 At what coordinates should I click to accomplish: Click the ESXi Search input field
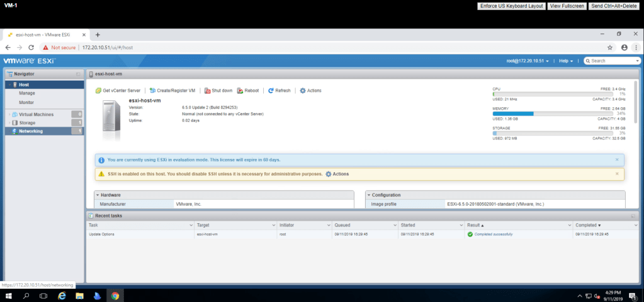pyautogui.click(x=614, y=61)
